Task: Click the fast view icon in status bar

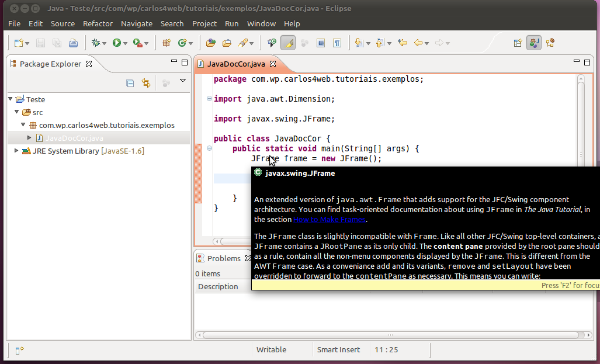Action: pyautogui.click(x=19, y=350)
